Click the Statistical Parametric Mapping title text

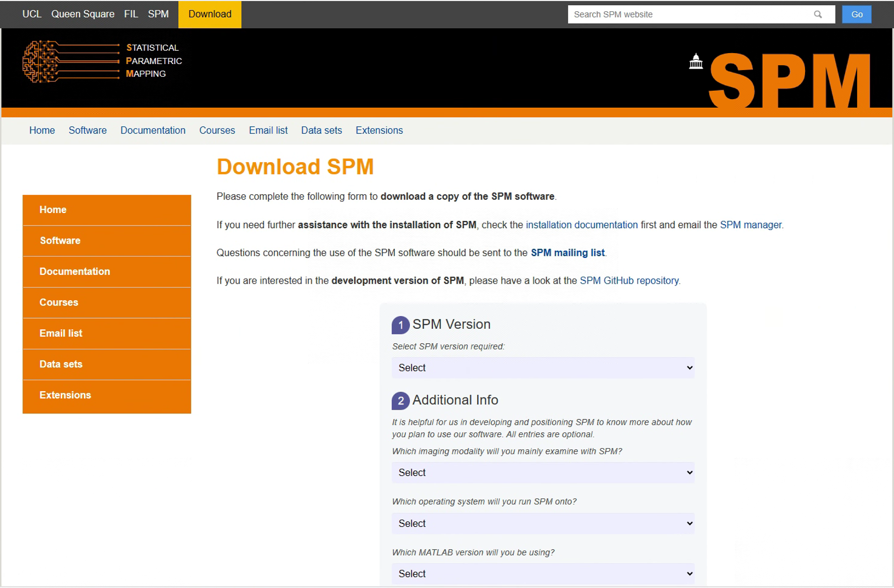[154, 61]
